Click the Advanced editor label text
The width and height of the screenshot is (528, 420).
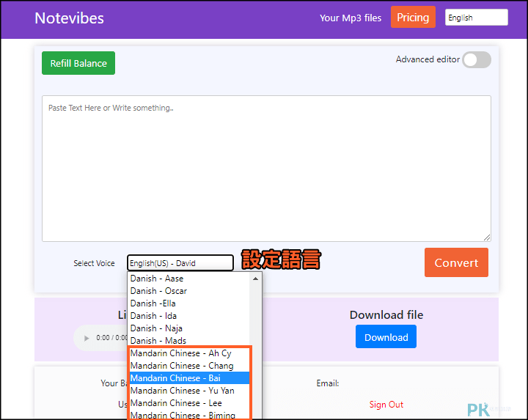[x=428, y=59]
